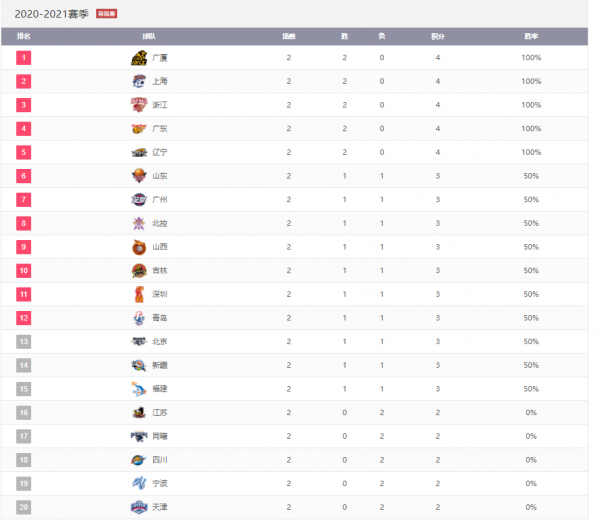This screenshot has height=526, width=600.
Task: Click the 浙江 team logo
Action: 139,105
